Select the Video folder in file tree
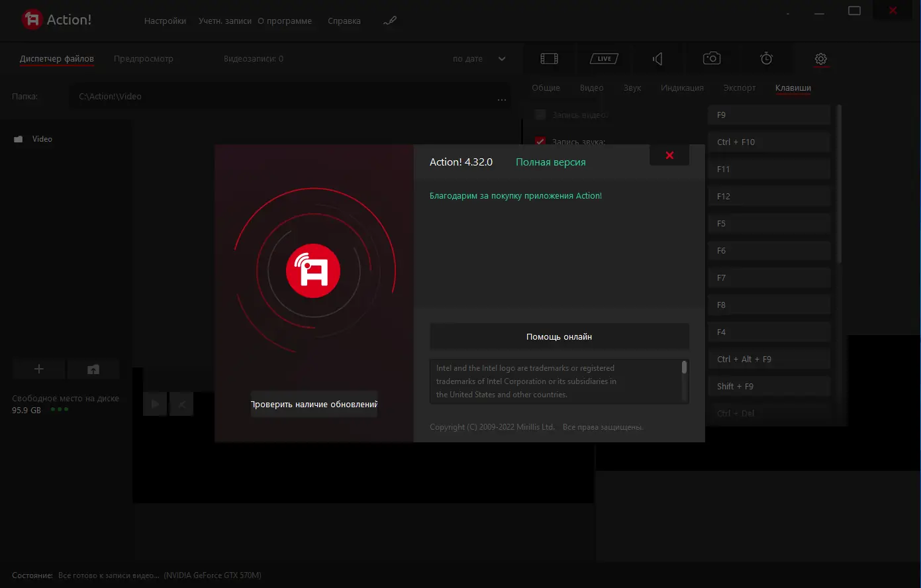921x588 pixels. pyautogui.click(x=42, y=139)
